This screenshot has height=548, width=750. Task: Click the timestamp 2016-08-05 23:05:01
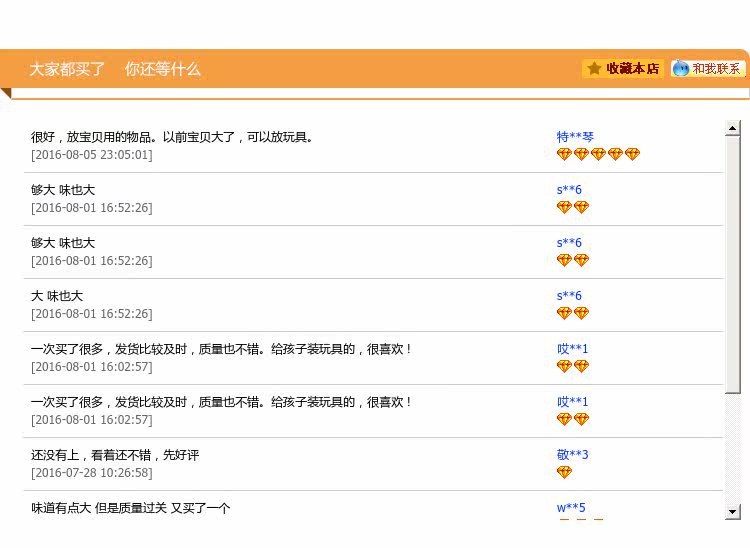(92, 155)
